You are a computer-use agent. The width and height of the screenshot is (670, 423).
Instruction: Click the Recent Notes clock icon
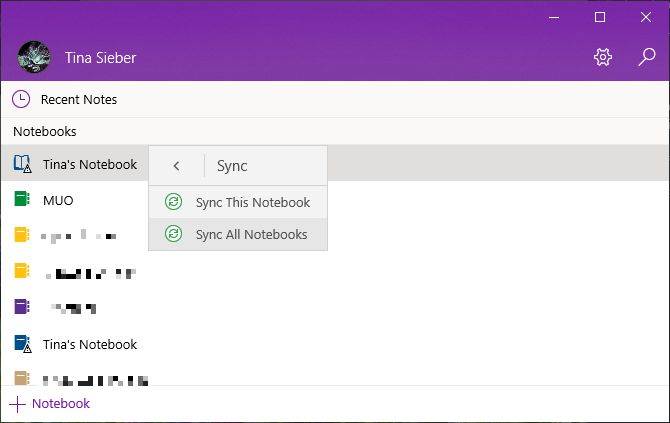click(x=21, y=99)
